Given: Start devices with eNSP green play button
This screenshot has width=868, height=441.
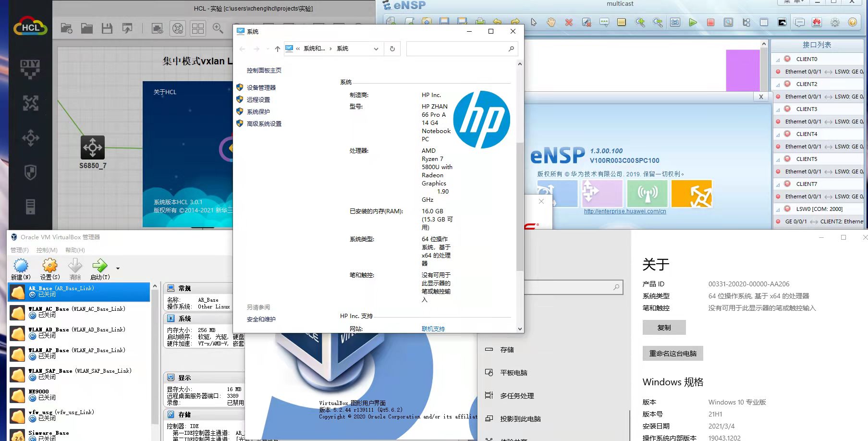Looking at the screenshot, I should click(693, 22).
